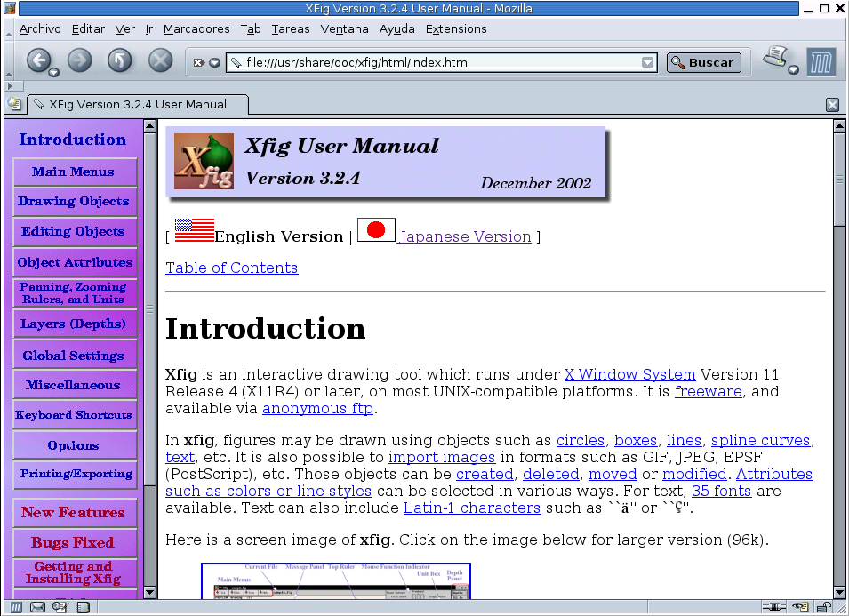This screenshot has height=616, width=849.
Task: Focus the address field showing file:///usr/share/doc/xfig
Action: tap(441, 62)
